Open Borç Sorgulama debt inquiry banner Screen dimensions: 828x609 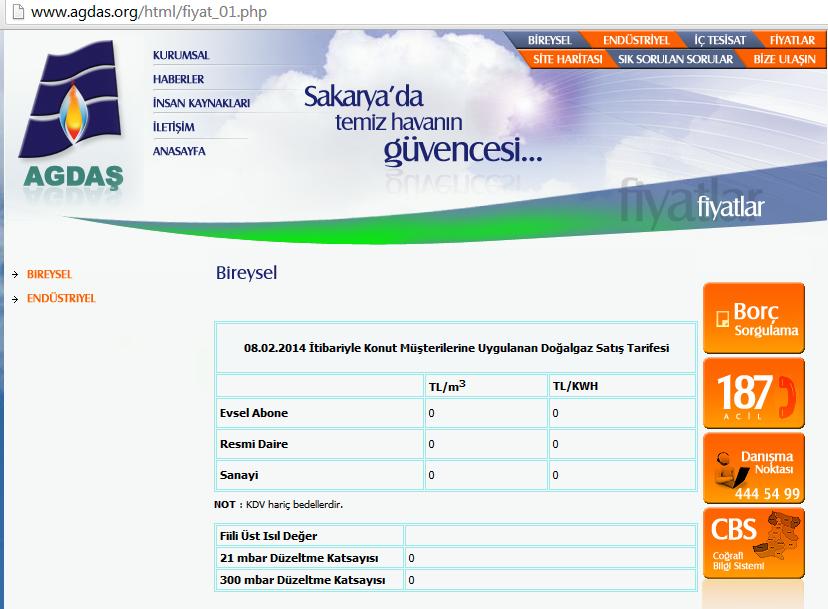(x=753, y=318)
